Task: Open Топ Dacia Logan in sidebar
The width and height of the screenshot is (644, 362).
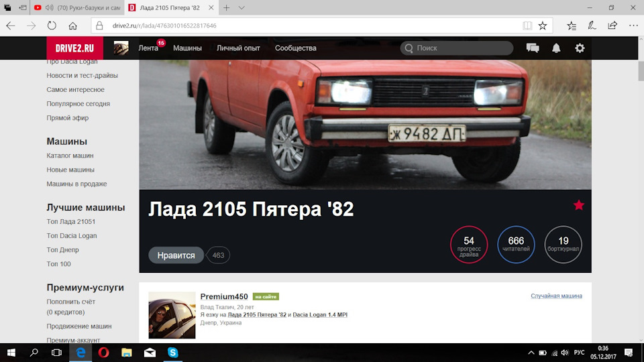Action: point(72,235)
